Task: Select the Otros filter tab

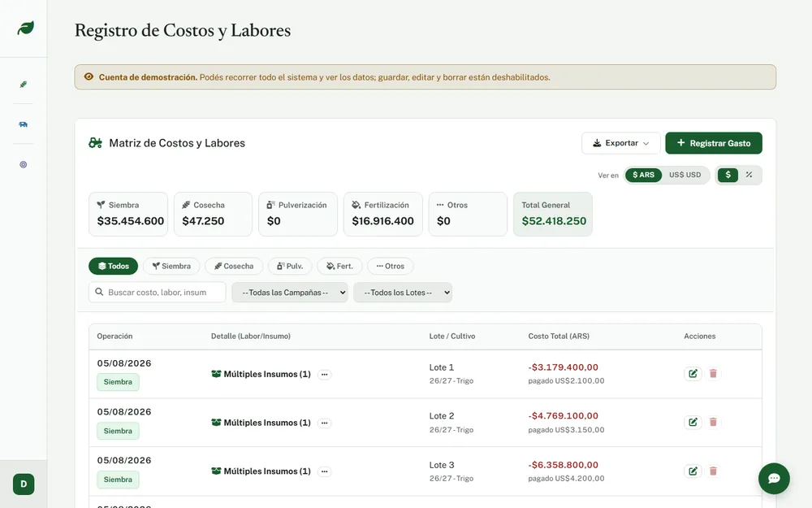Action: click(391, 266)
